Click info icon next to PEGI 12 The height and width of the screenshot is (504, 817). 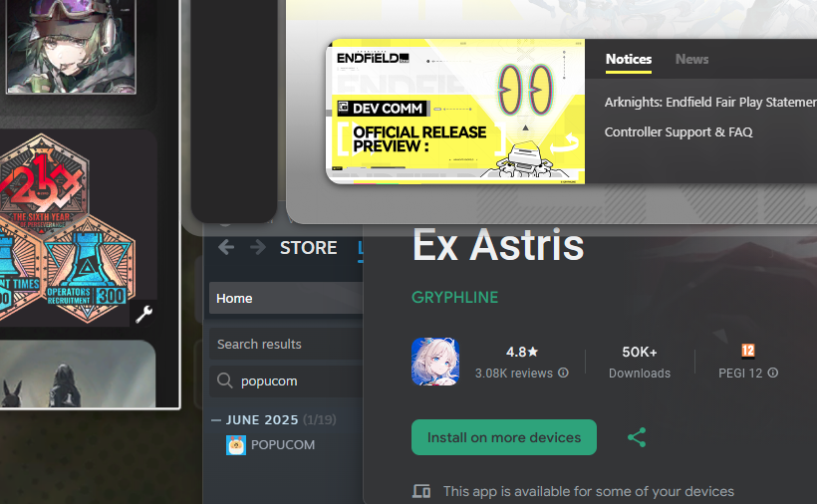click(773, 373)
